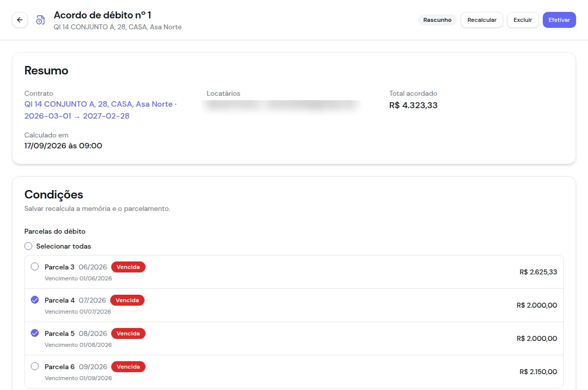Click the Vencimento 01/06/2026 text
588x390 pixels.
78,278
